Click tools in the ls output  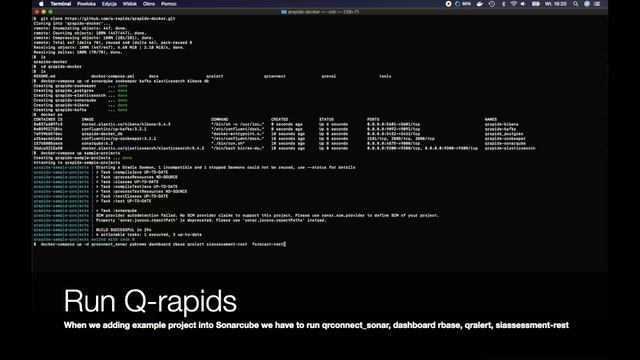[385, 76]
